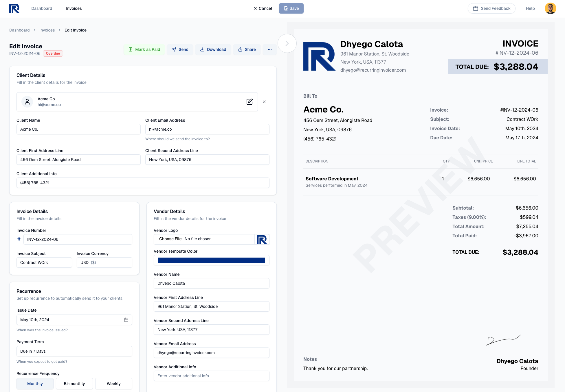Select Monthly recurrence frequency

(x=35, y=384)
